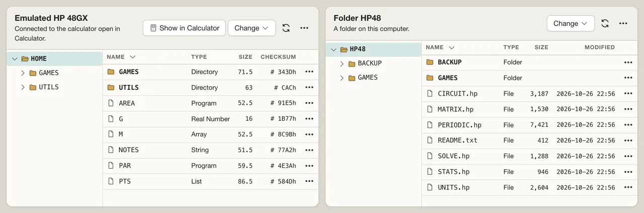Open more actions for CIRCUIT.hp row

pos(628,94)
